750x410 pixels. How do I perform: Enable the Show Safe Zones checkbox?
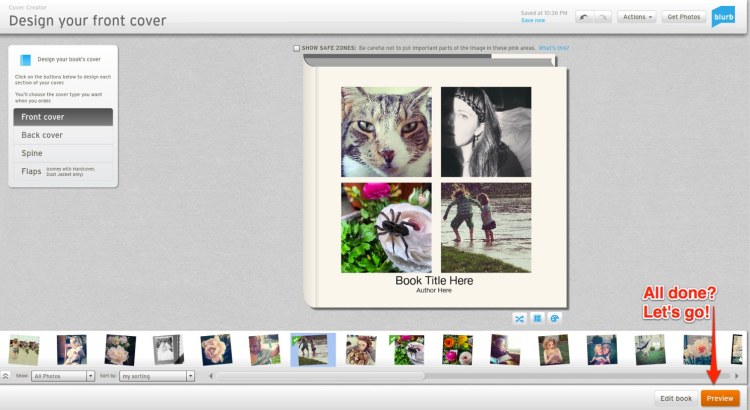[x=297, y=48]
